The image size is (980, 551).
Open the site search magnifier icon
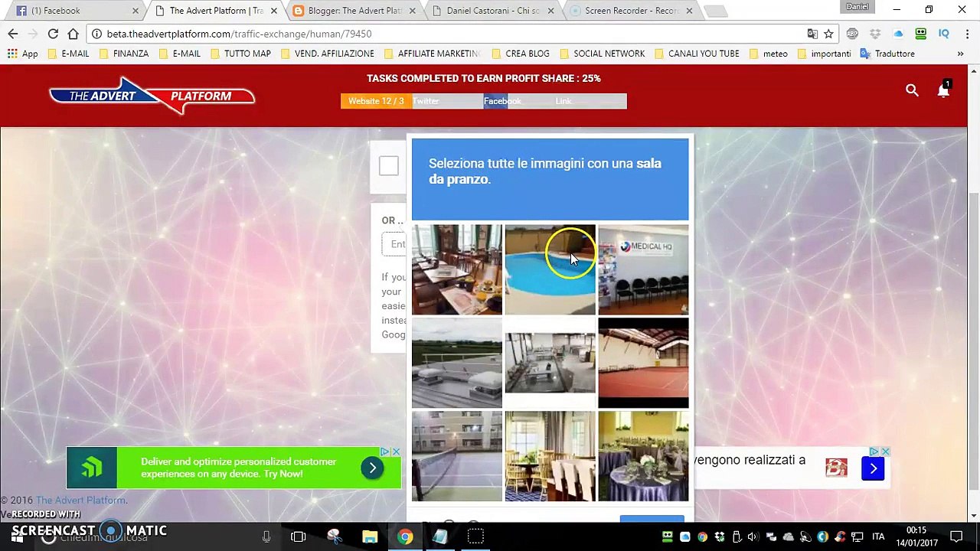pos(912,90)
